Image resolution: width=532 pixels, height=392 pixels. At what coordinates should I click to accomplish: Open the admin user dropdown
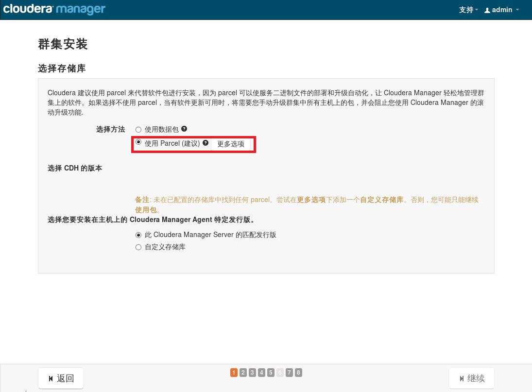click(x=502, y=10)
